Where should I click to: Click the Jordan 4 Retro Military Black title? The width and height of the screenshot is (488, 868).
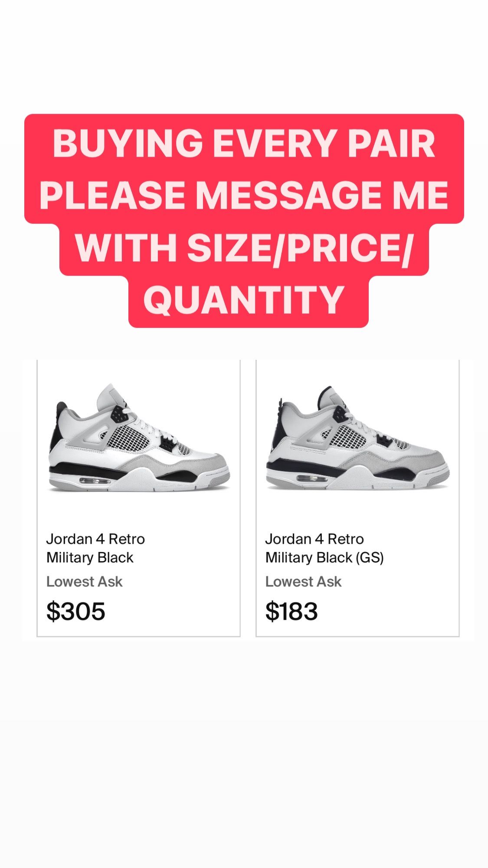(x=95, y=548)
